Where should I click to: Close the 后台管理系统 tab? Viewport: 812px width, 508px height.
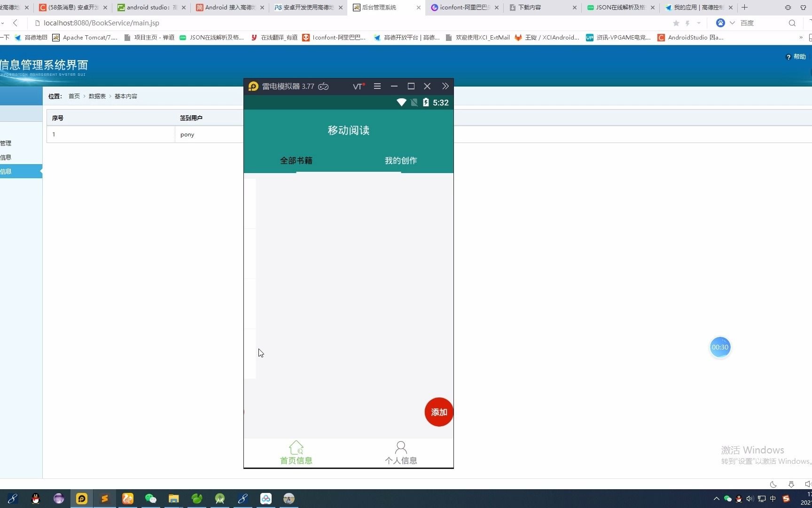(418, 8)
